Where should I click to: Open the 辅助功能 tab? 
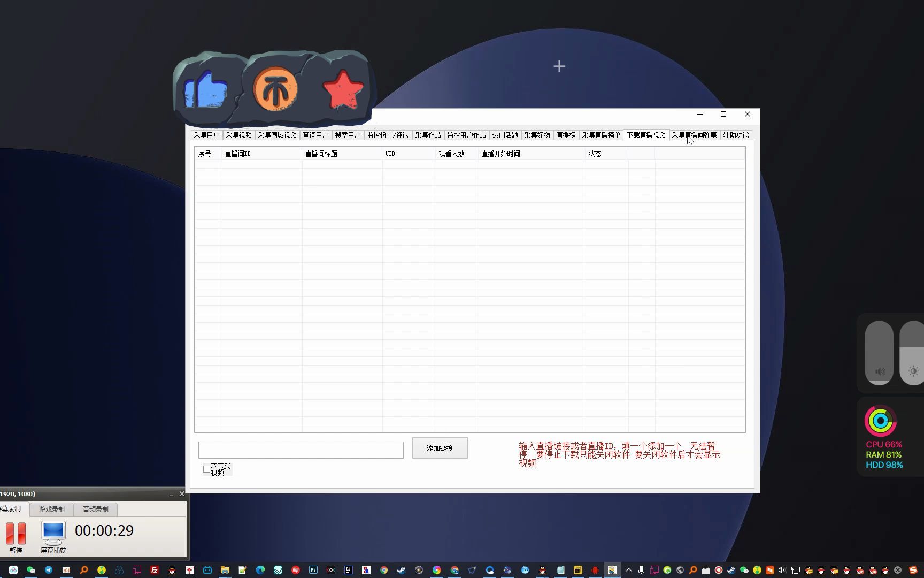click(736, 135)
